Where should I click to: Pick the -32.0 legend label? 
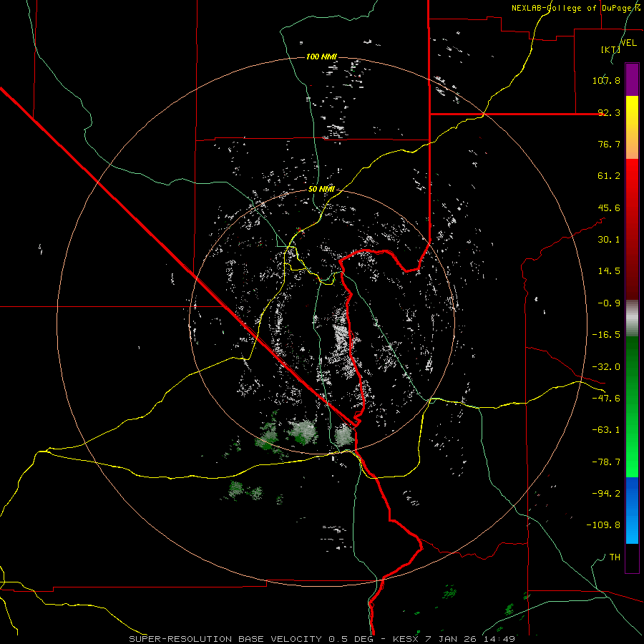pos(606,367)
